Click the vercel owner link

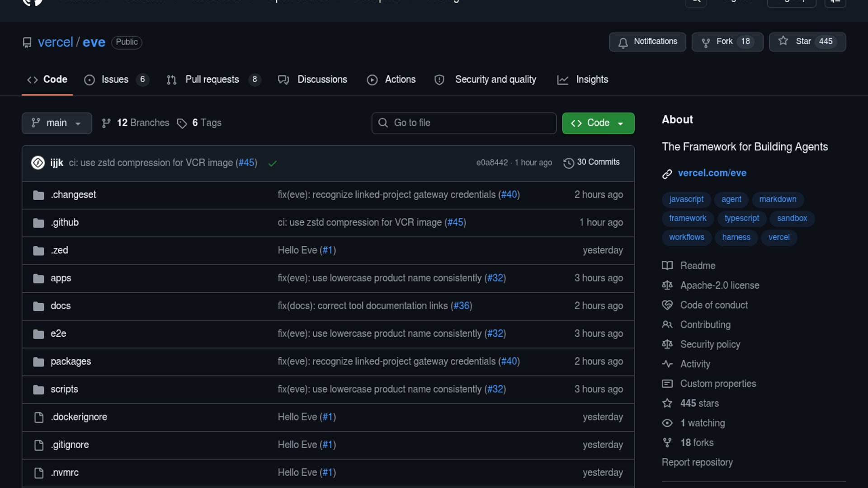point(55,42)
